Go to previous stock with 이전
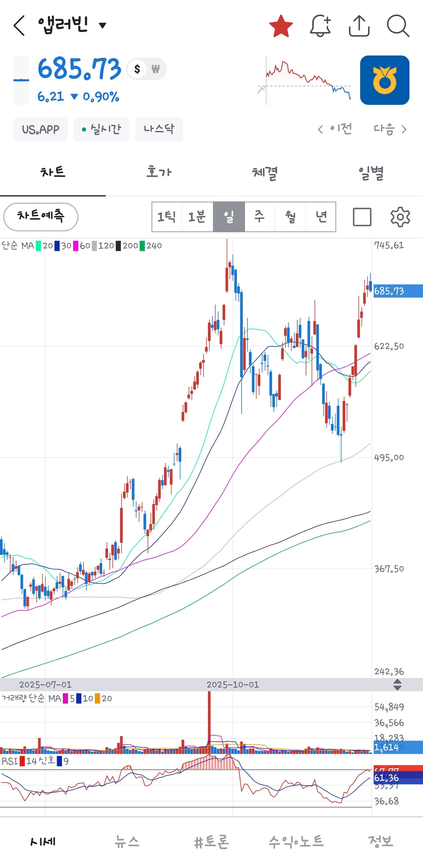 (x=335, y=129)
